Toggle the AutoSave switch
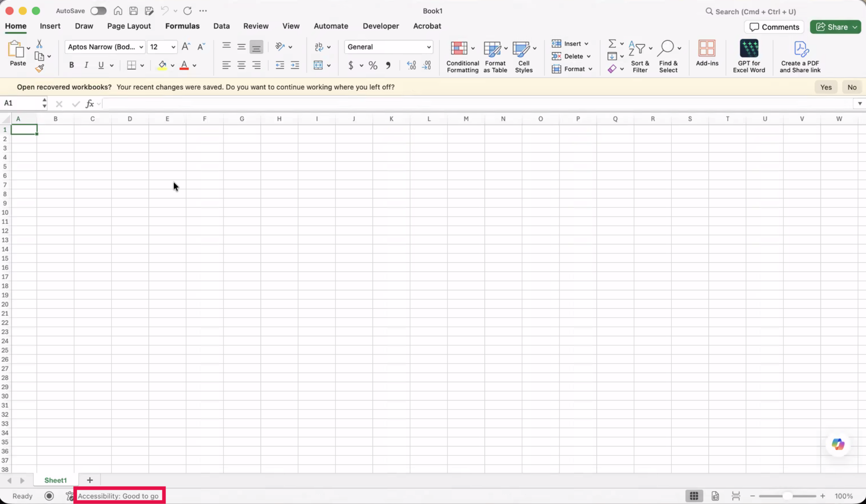 (98, 11)
